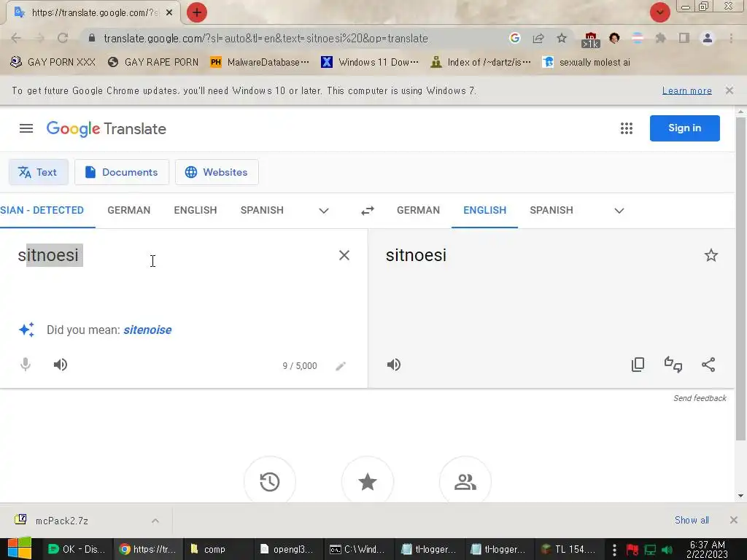This screenshot has width=747, height=560.
Task: Bookmark this page with the star
Action: 562,38
